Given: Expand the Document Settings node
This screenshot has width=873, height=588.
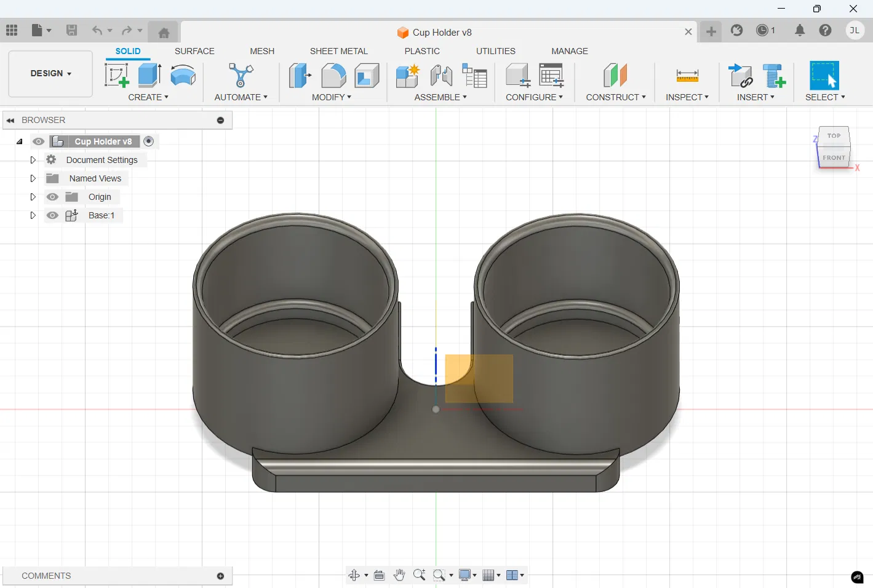Looking at the screenshot, I should point(33,160).
